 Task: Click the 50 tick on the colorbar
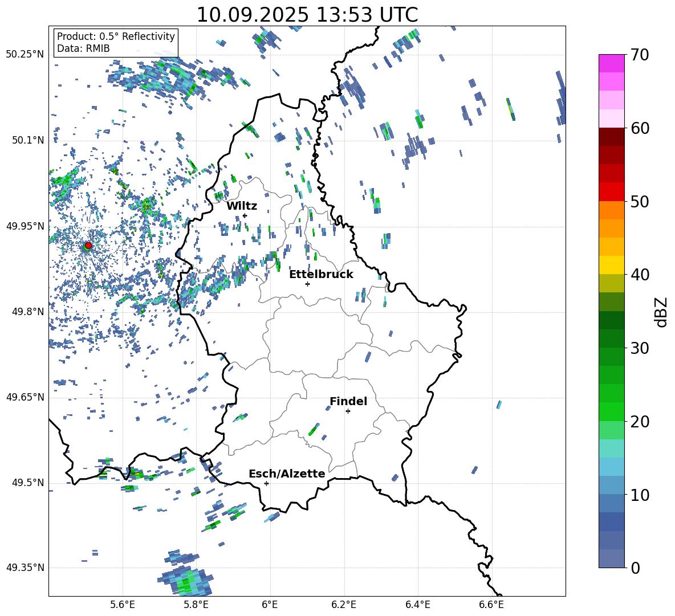(640, 202)
